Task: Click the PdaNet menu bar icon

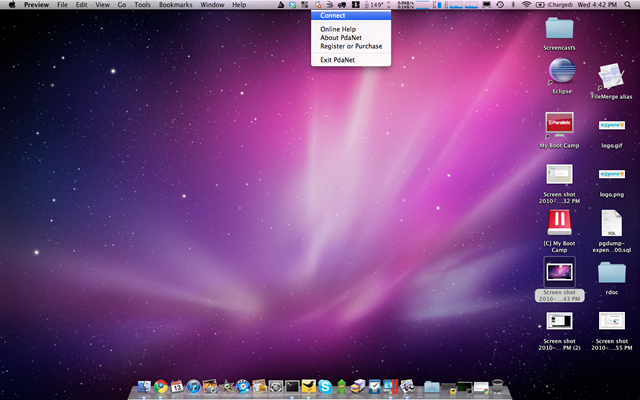Action: tap(318, 5)
